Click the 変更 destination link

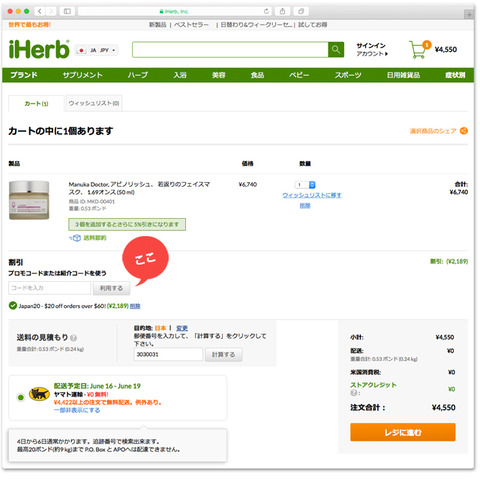182,328
